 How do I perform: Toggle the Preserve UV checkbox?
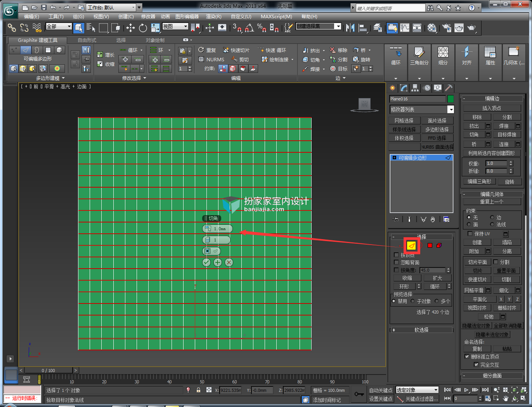pos(470,233)
